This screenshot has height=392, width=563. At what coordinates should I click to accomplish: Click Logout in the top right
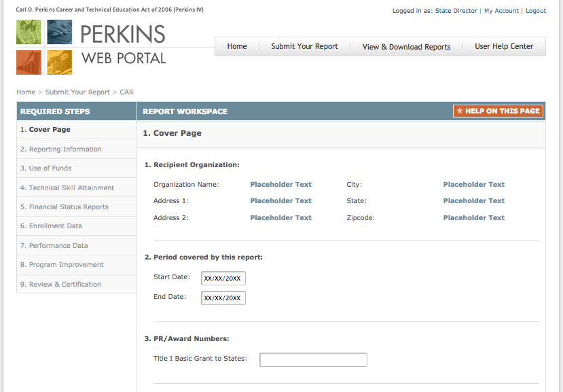point(536,10)
